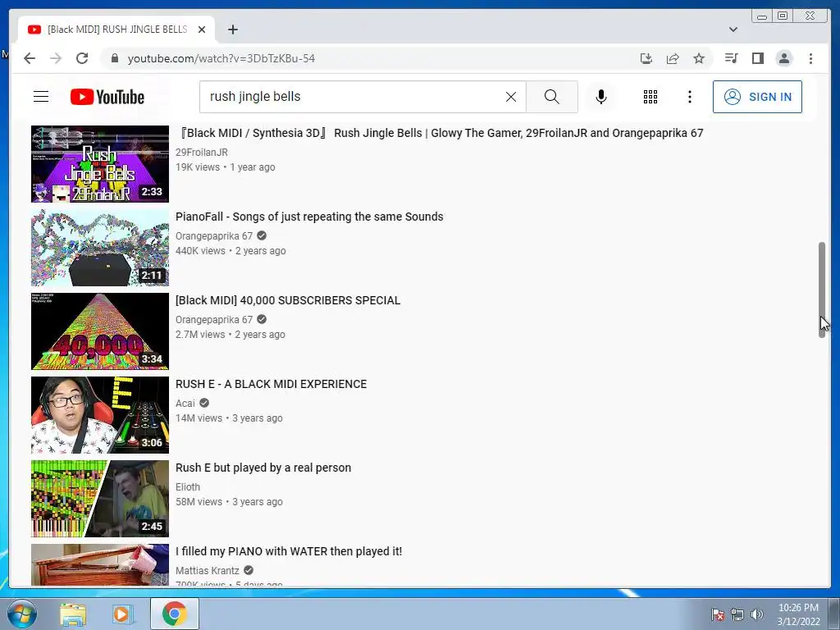This screenshot has width=840, height=630.
Task: Open the volume speaker tray icon
Action: (756, 614)
